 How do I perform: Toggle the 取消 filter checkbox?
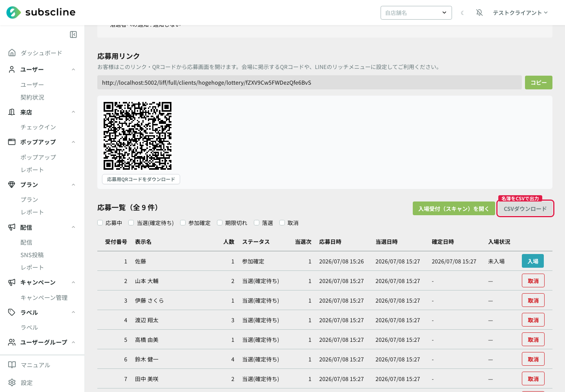coord(282,223)
